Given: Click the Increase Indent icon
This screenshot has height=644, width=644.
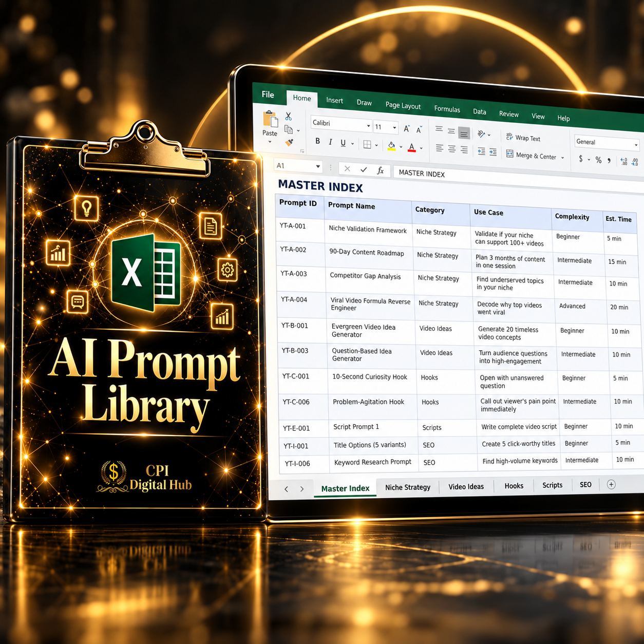Looking at the screenshot, I should pos(493,152).
